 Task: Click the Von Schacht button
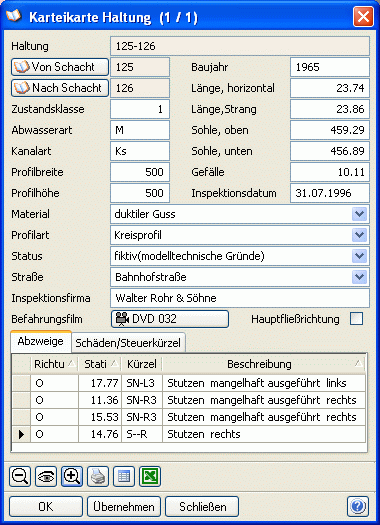click(60, 67)
